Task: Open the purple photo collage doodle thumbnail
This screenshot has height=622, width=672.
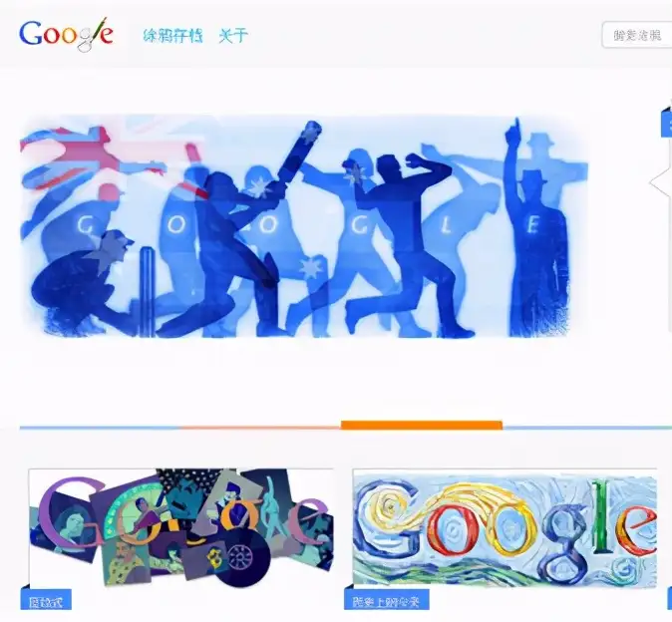Action: click(x=180, y=527)
